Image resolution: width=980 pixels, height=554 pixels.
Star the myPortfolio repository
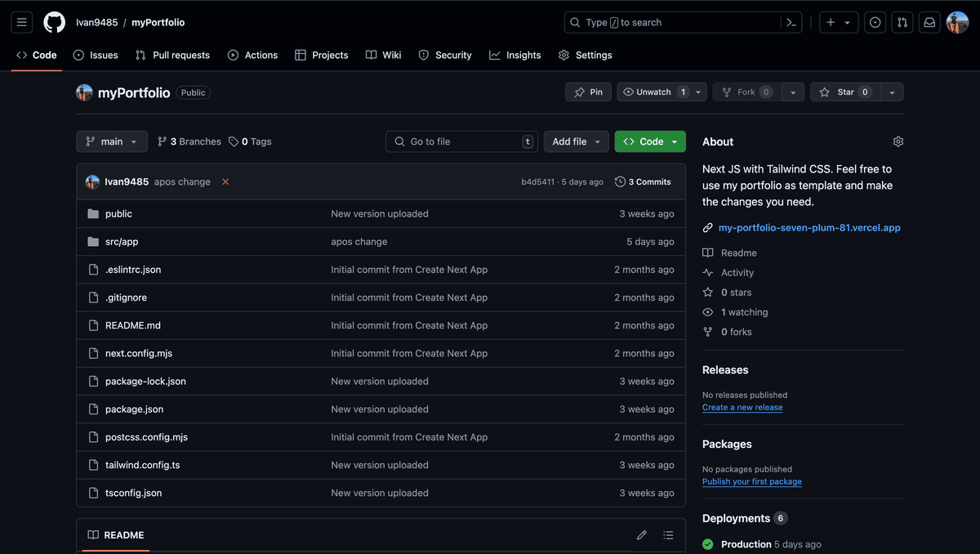(845, 92)
